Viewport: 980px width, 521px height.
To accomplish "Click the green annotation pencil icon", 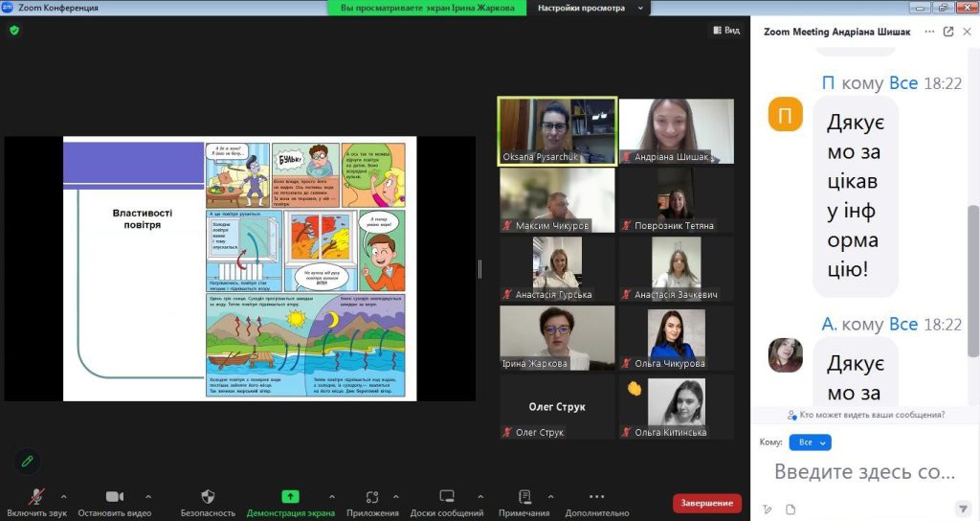I will pyautogui.click(x=28, y=461).
